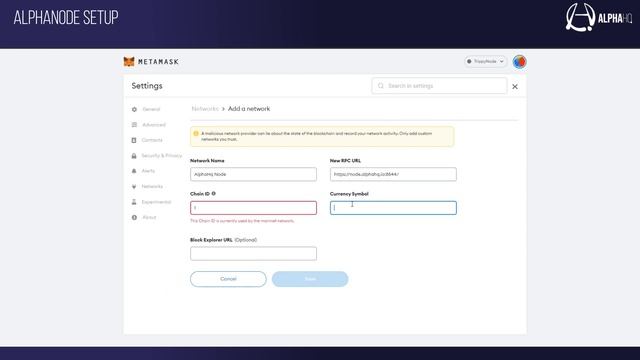
Task: Click the Chain ID error message text
Action: pos(242,221)
